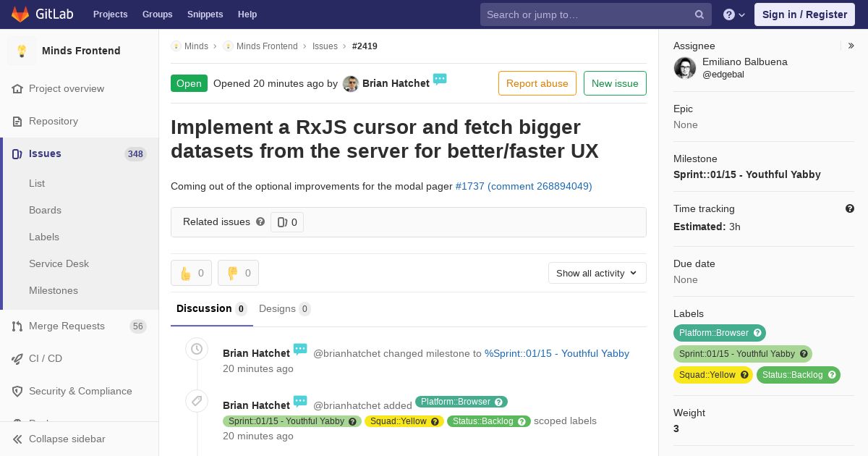The height and width of the screenshot is (456, 868).
Task: Click the Issues count badge 348
Action: (x=135, y=153)
